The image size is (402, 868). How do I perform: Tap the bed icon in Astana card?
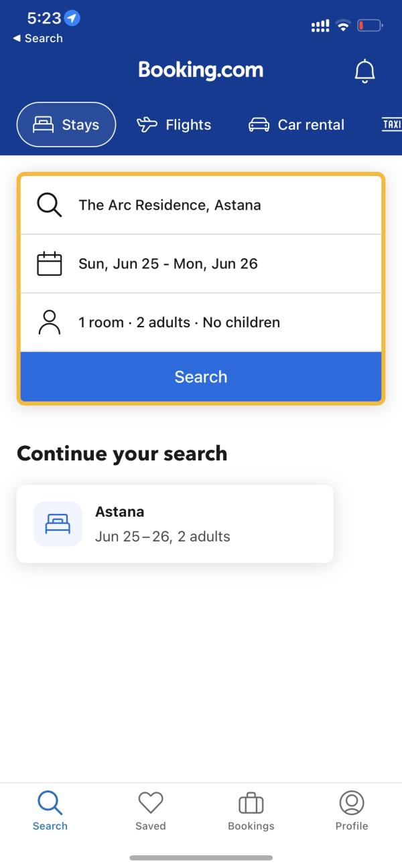tap(58, 524)
